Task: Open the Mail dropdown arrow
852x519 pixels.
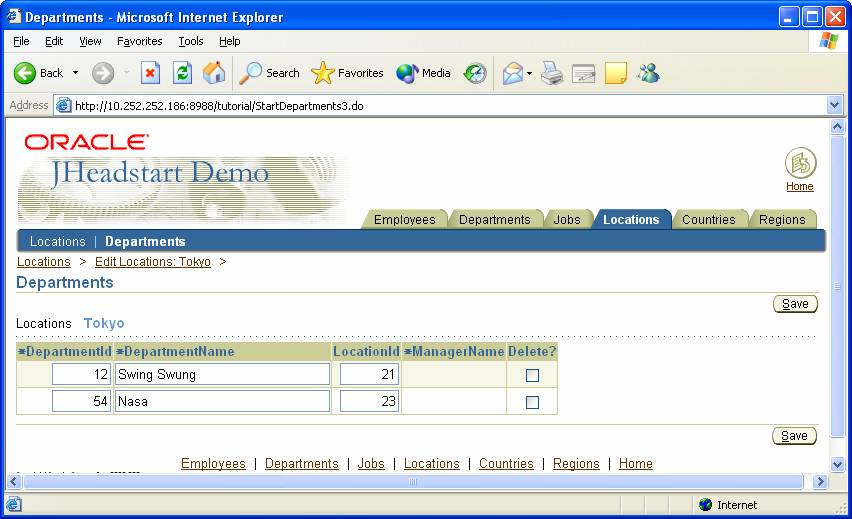Action: (530, 73)
